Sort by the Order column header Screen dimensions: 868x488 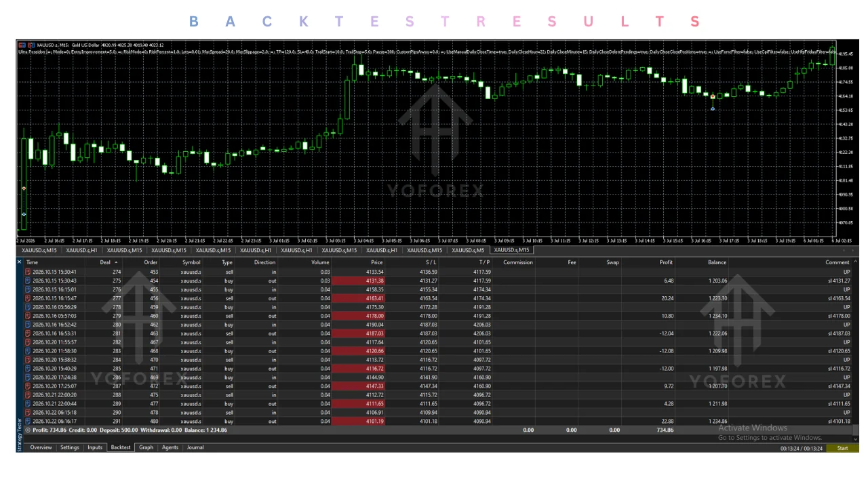[151, 262]
